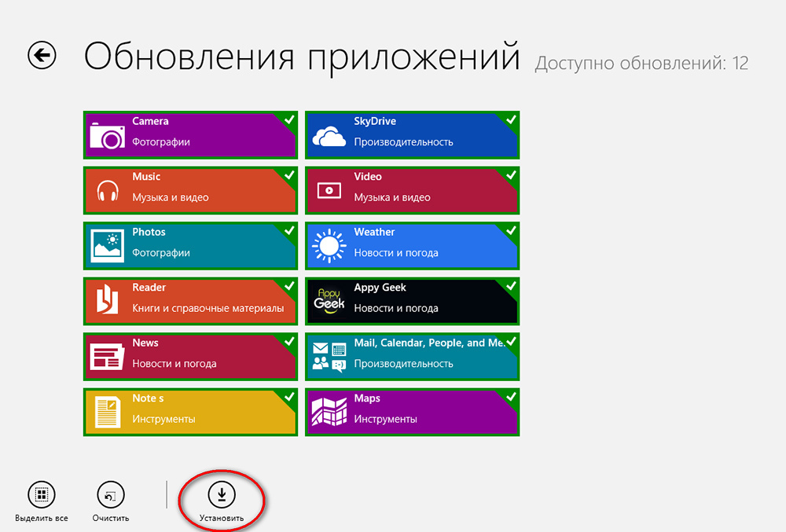This screenshot has width=786, height=532.
Task: Click 'Книги и справочные материалы' under Reader
Action: (208, 308)
